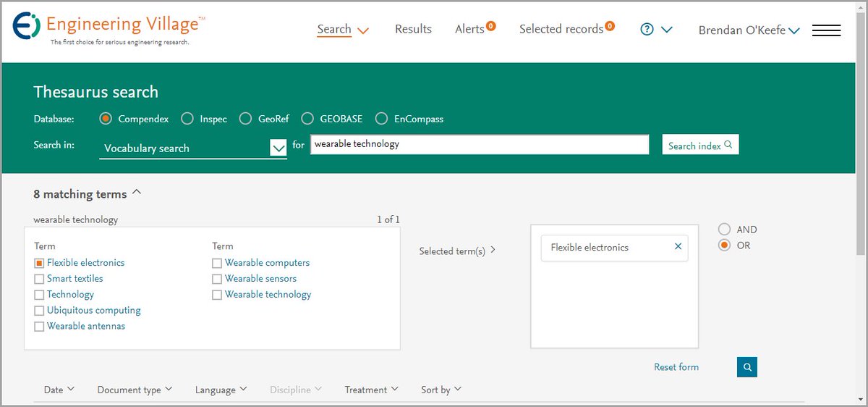Open the Ubiquitous computing term link
Viewport: 868px width, 407px height.
[94, 311]
